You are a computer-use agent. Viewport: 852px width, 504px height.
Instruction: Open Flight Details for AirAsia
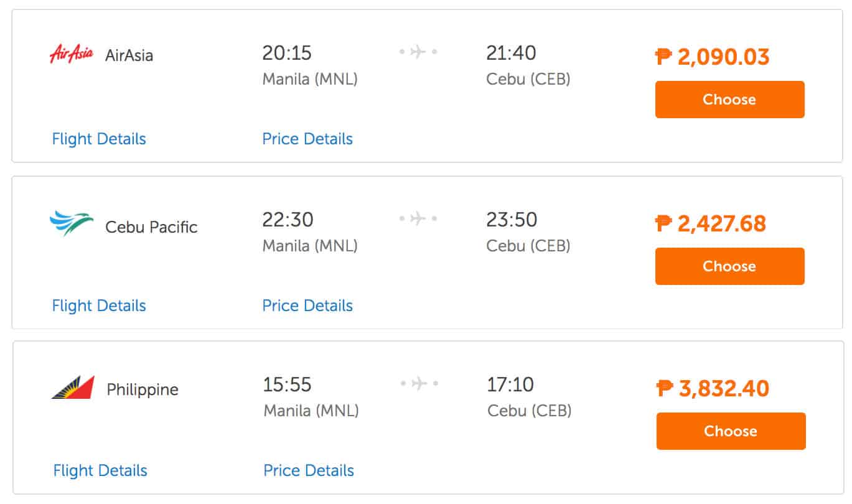pyautogui.click(x=99, y=139)
